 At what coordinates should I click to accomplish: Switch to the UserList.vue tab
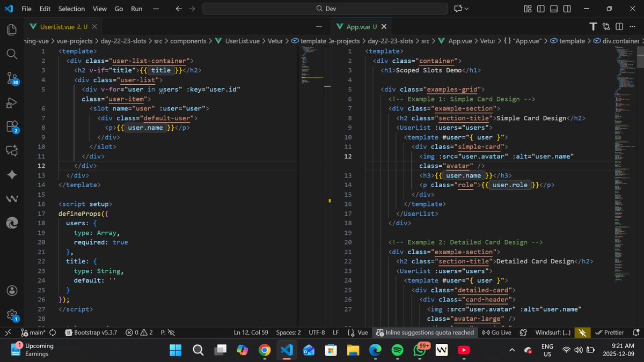63,27
